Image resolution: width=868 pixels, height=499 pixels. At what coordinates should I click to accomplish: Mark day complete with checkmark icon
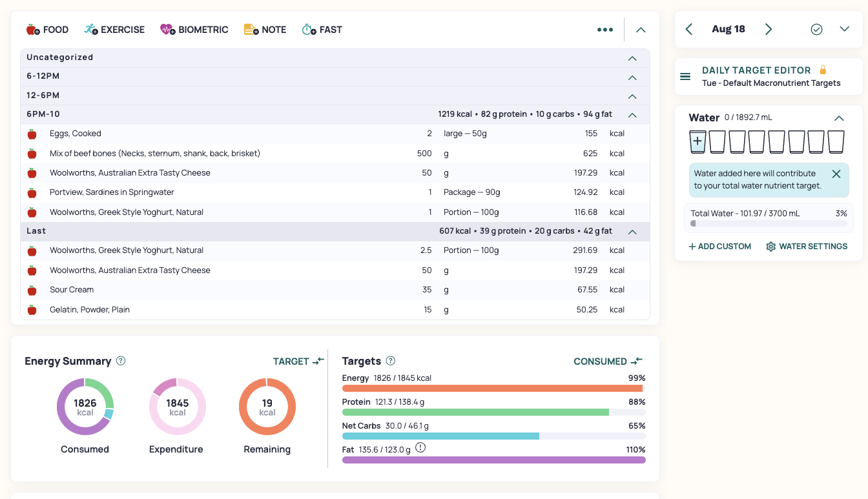(817, 29)
